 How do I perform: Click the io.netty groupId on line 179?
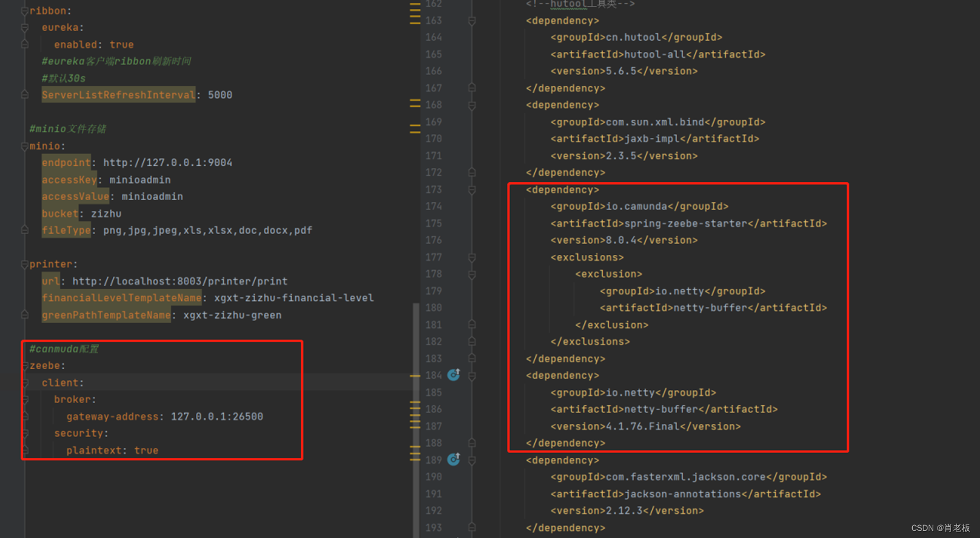click(x=682, y=291)
